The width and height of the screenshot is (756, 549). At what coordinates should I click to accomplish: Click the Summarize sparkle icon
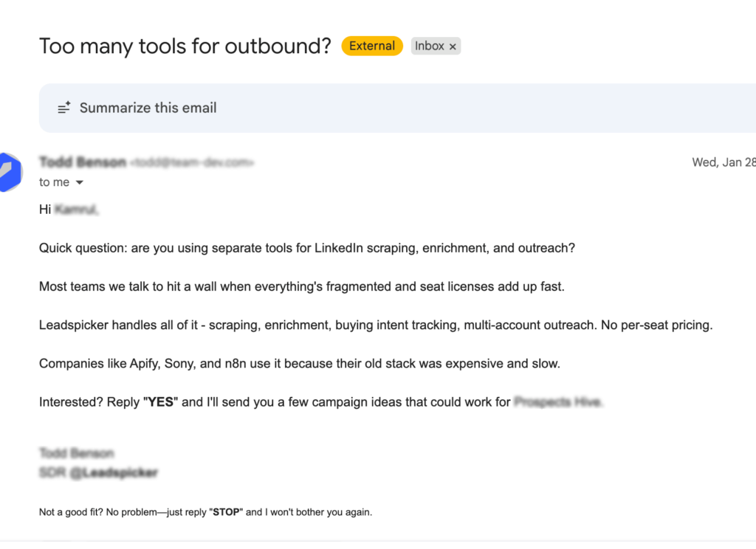point(64,107)
